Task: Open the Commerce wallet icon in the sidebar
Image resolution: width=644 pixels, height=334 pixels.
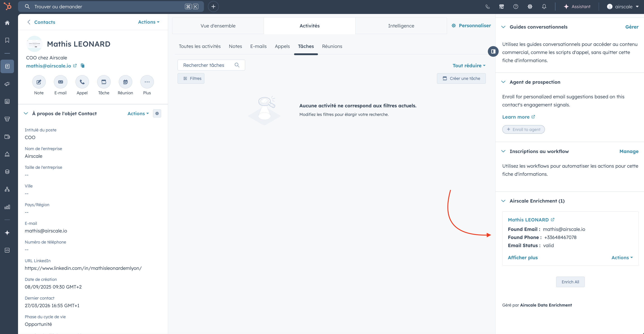Action: tap(7, 137)
